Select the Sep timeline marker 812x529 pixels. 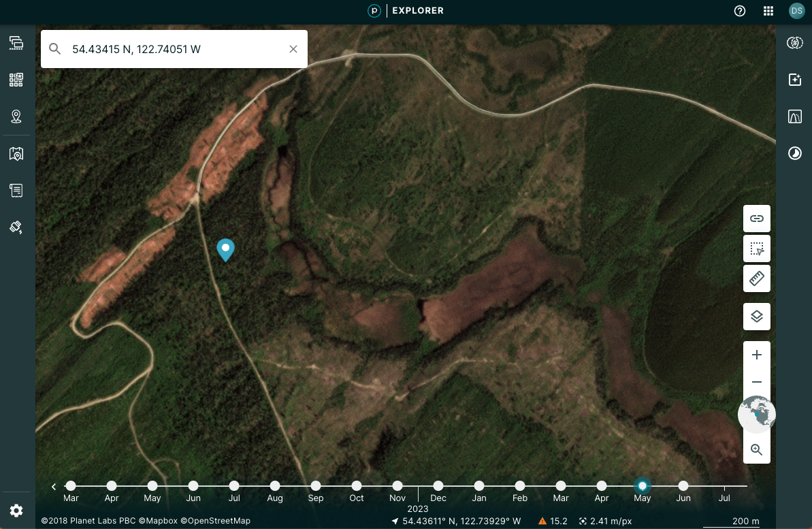(316, 485)
